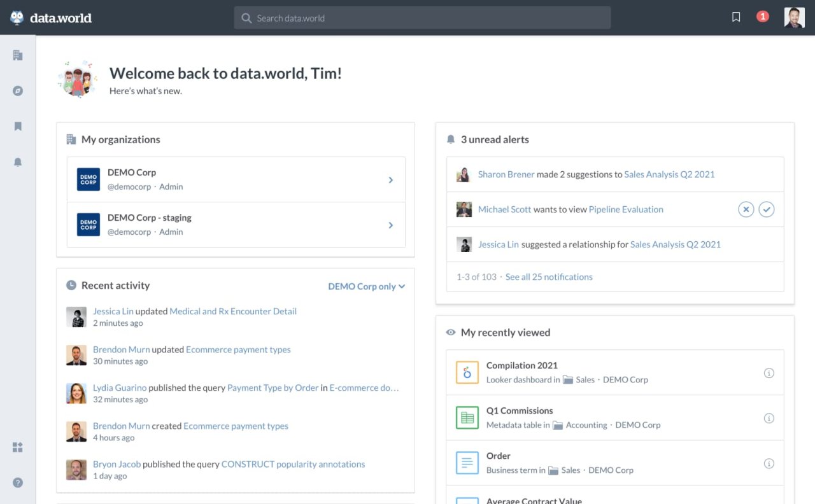The height and width of the screenshot is (504, 815).
Task: Open the red notification badge showing 1
Action: pos(763,17)
